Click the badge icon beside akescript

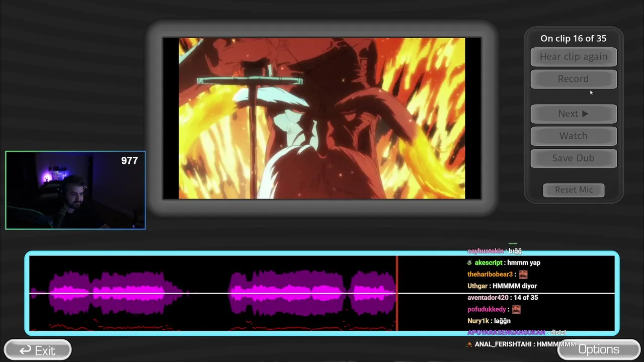click(x=469, y=262)
